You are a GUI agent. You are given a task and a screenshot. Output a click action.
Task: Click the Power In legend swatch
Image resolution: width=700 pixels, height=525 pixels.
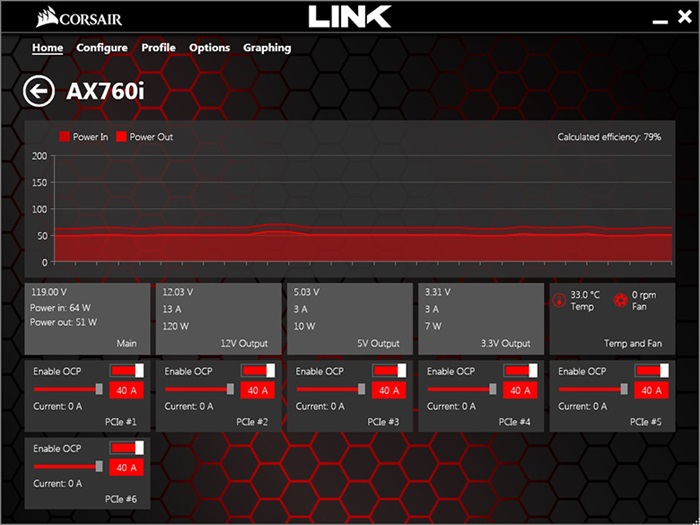click(x=64, y=137)
